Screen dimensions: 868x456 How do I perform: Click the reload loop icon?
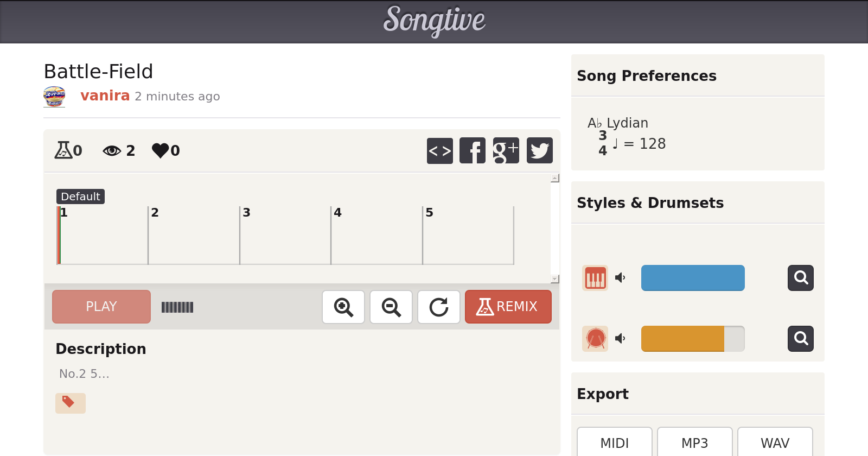[x=439, y=307]
